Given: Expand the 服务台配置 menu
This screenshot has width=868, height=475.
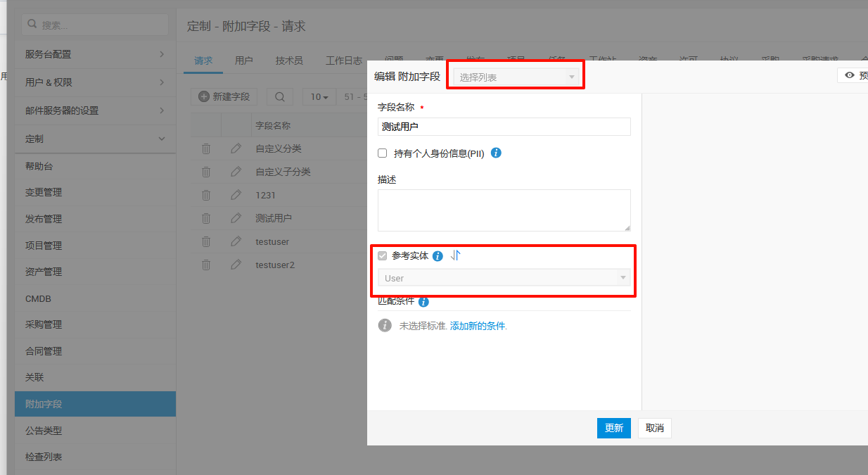Looking at the screenshot, I should 95,54.
